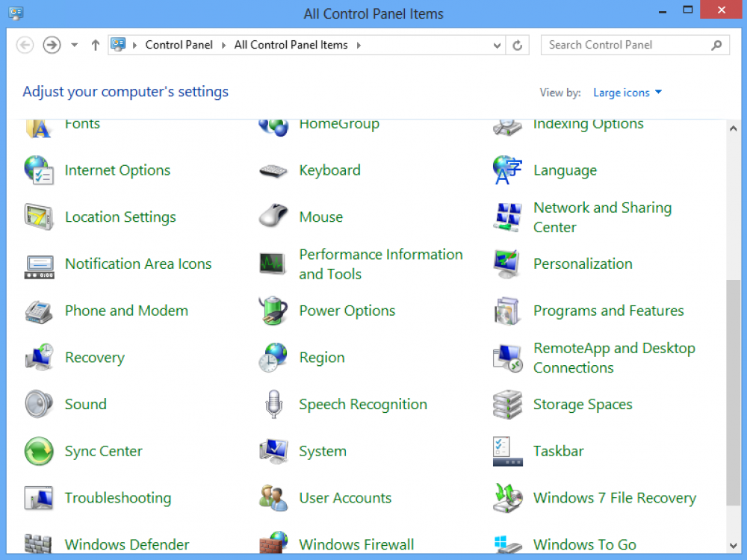Click the HomeGroup link

339,124
